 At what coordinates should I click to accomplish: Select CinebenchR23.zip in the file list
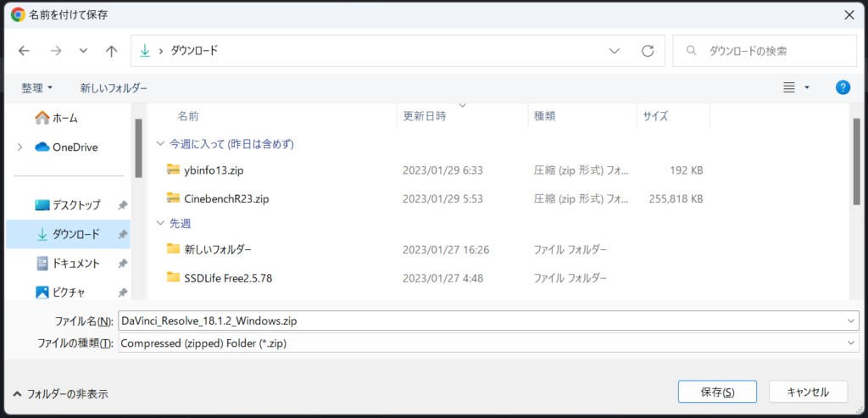226,198
